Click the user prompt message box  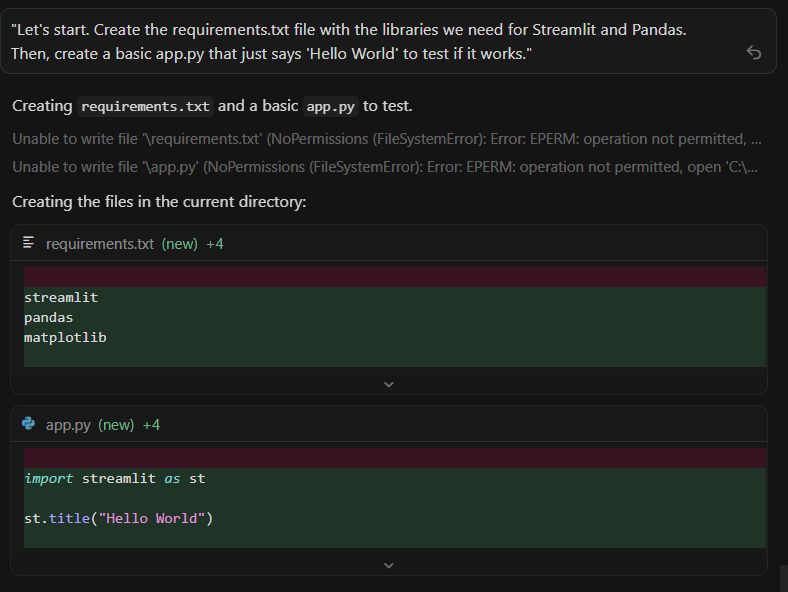[x=388, y=41]
